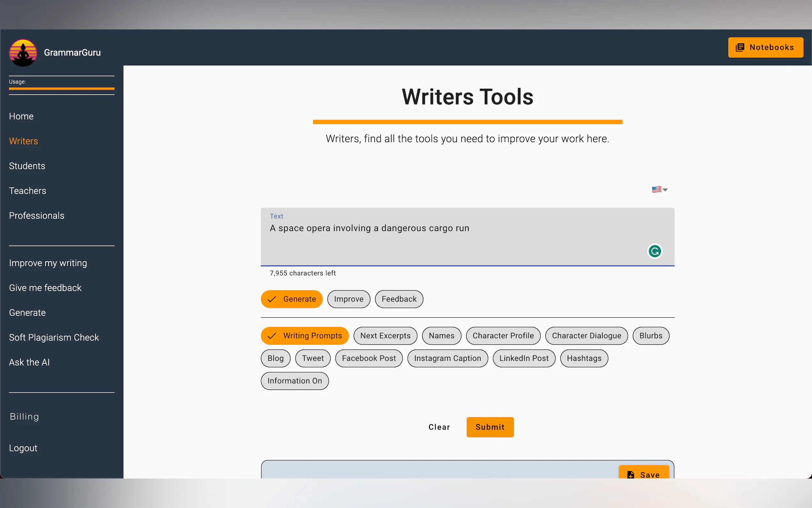Click the US flag language icon
The width and height of the screenshot is (812, 508).
click(656, 189)
